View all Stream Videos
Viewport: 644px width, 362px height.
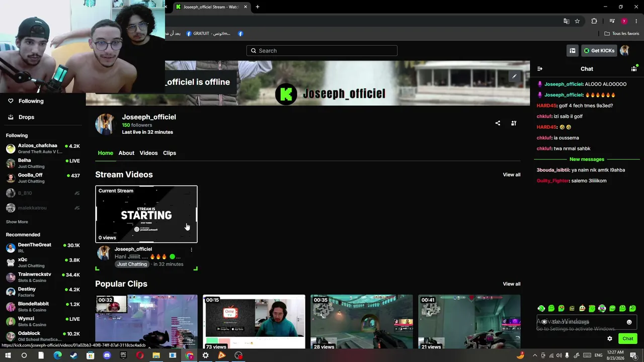pyautogui.click(x=512, y=175)
